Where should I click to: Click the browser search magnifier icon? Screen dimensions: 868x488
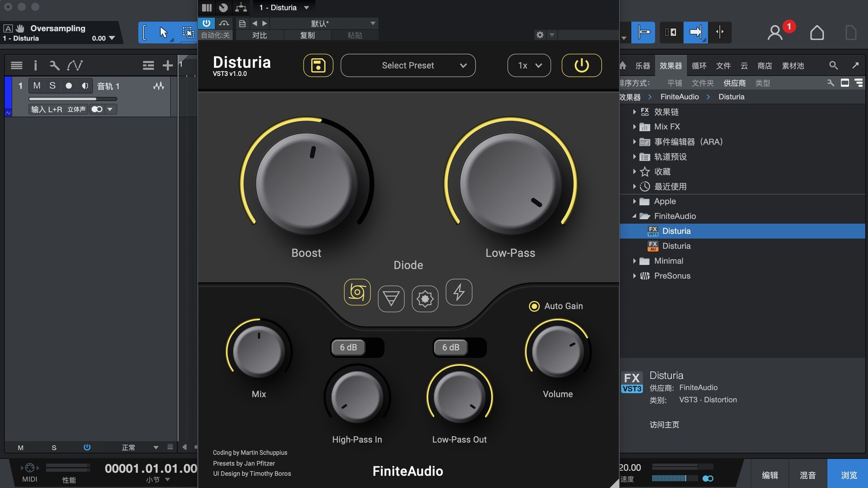[834, 66]
